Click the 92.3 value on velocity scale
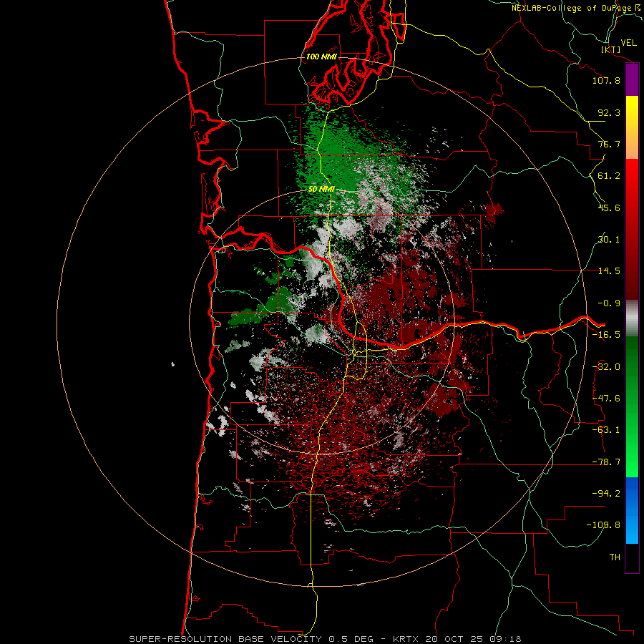The height and width of the screenshot is (644, 644). click(x=609, y=112)
